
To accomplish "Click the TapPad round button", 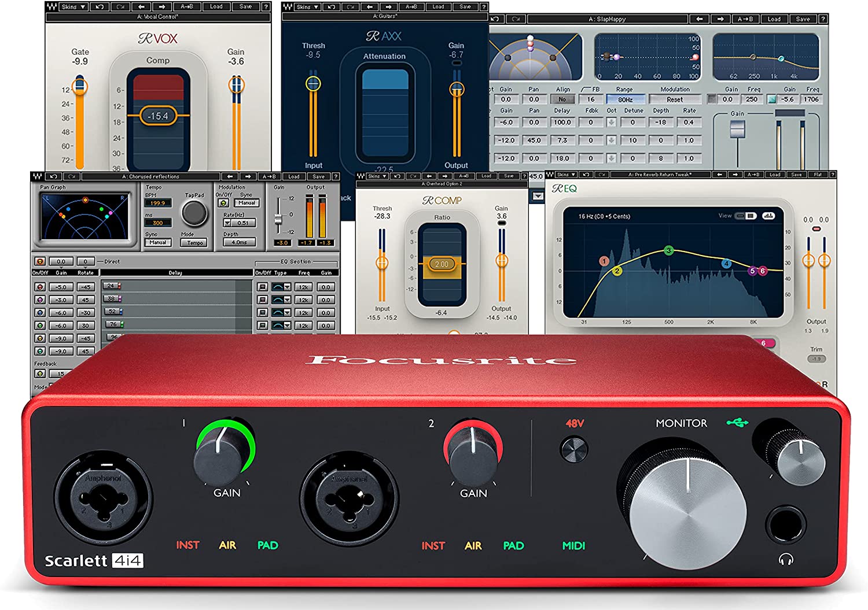I will [194, 213].
